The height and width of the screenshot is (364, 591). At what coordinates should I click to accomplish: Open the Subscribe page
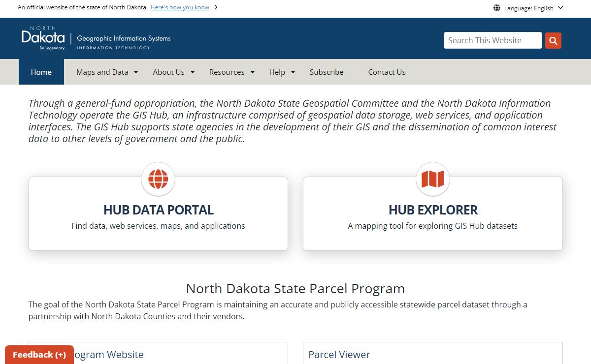tap(327, 72)
